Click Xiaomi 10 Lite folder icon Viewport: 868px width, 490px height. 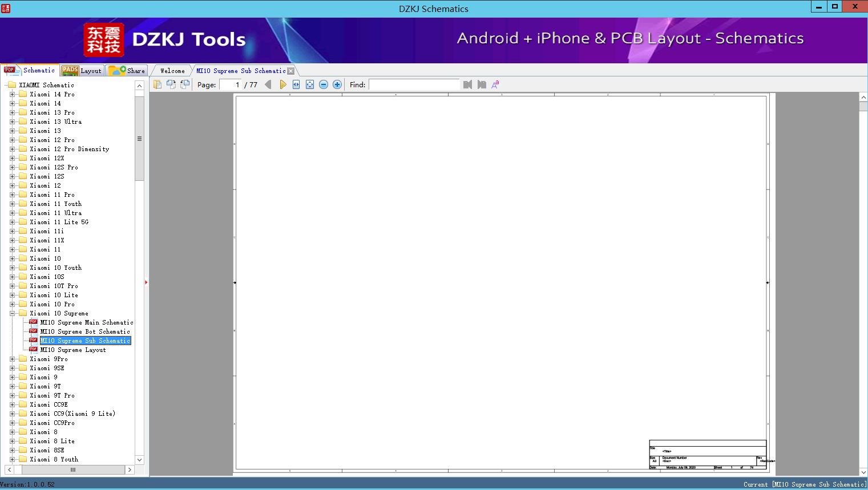point(23,295)
